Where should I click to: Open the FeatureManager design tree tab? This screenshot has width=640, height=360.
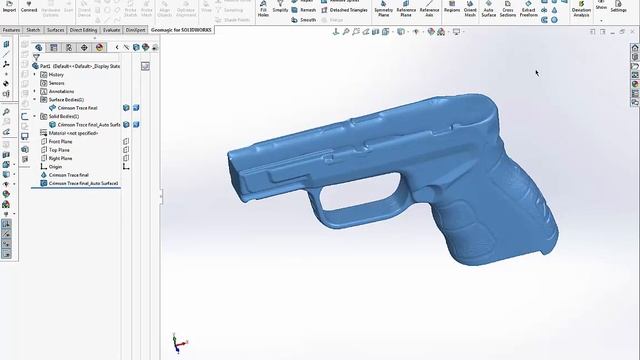39,47
